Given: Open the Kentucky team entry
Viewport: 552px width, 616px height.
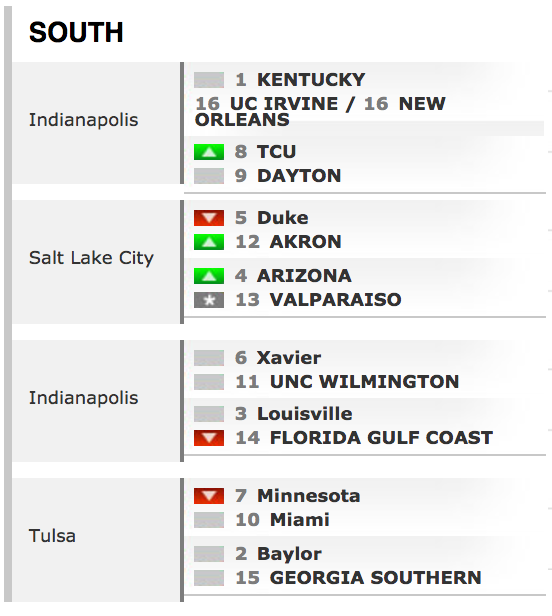Looking at the screenshot, I should (311, 80).
